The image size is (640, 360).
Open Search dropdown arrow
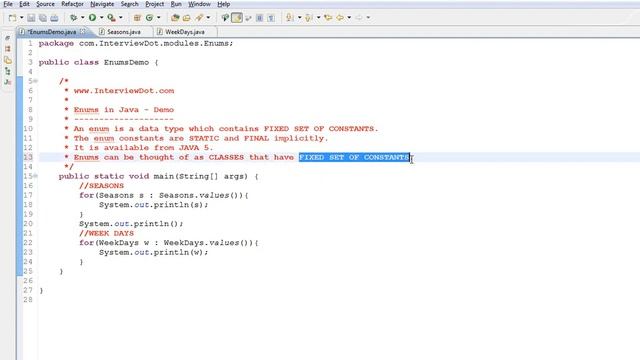click(x=208, y=18)
